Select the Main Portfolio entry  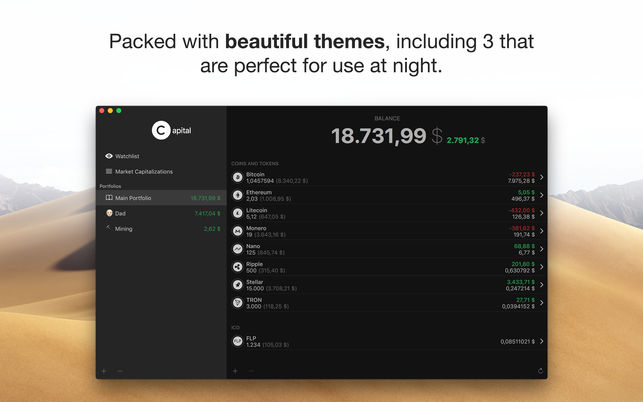click(x=161, y=198)
